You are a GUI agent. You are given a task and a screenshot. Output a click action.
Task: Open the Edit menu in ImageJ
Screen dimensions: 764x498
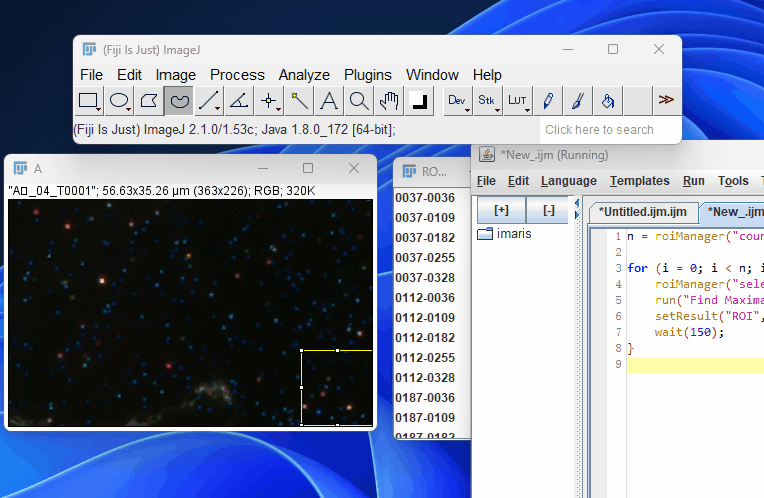pyautogui.click(x=129, y=75)
